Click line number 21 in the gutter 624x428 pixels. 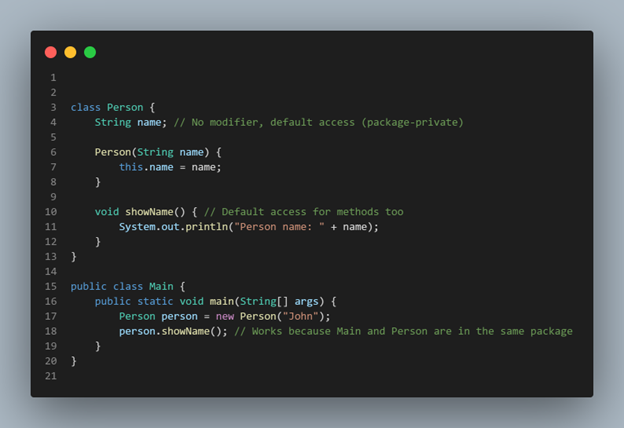(51, 376)
